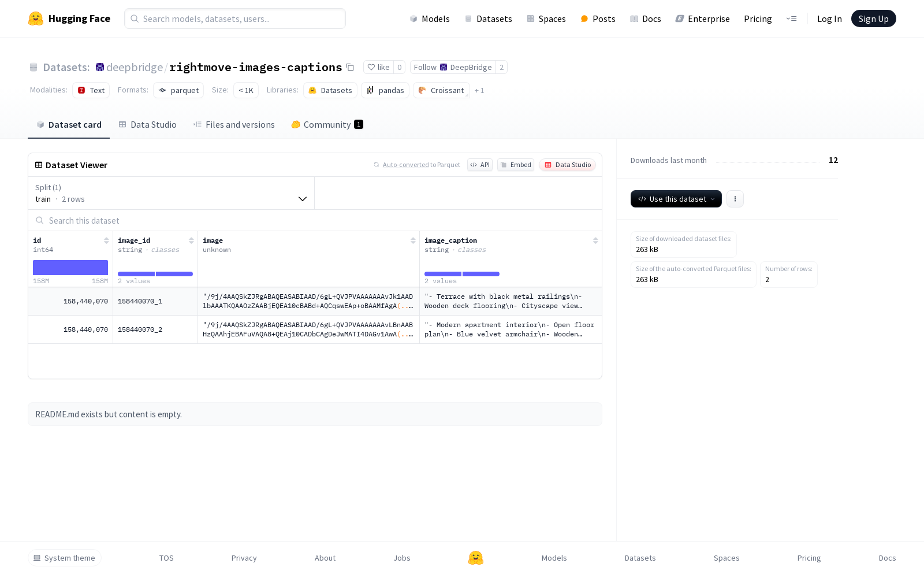Click the Sign Up button
This screenshot has width=924, height=578.
pyautogui.click(x=873, y=18)
